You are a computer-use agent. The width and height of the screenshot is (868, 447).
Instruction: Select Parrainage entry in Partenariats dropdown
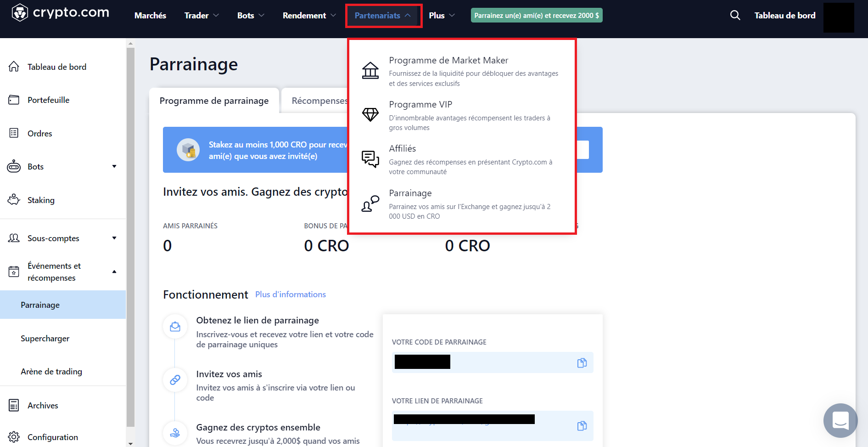coord(462,204)
